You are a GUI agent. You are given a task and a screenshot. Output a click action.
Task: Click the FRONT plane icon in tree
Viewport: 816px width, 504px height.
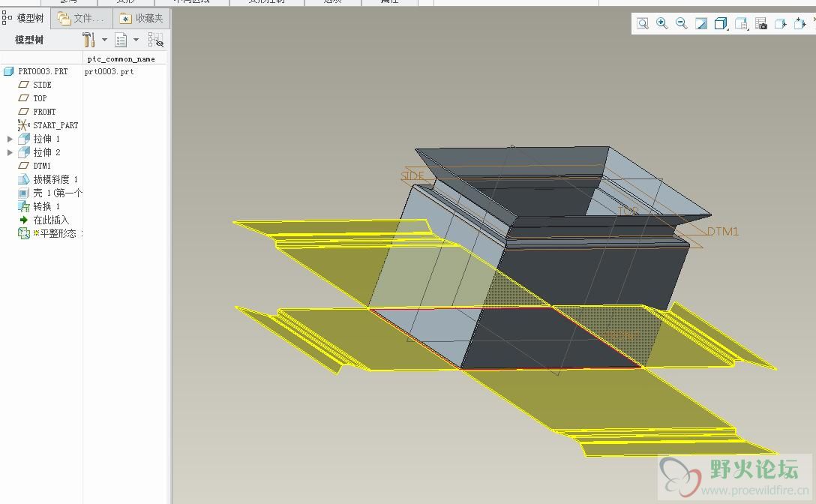[24, 112]
